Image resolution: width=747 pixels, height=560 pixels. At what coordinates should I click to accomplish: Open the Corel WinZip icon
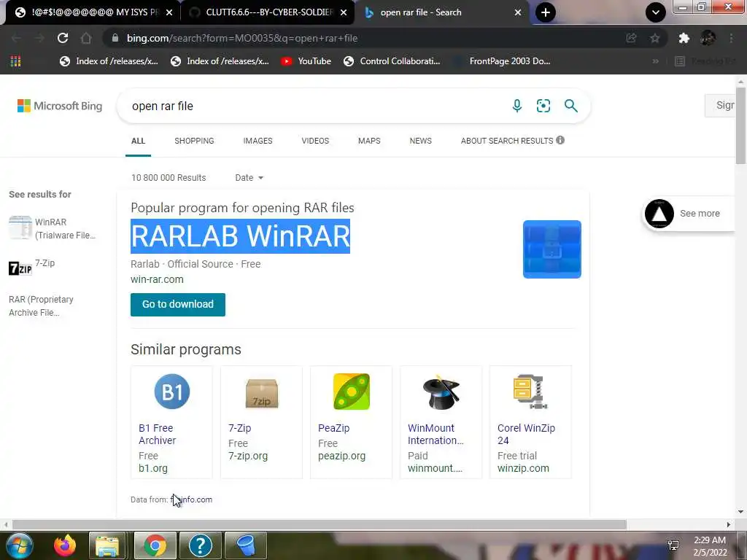coord(530,392)
